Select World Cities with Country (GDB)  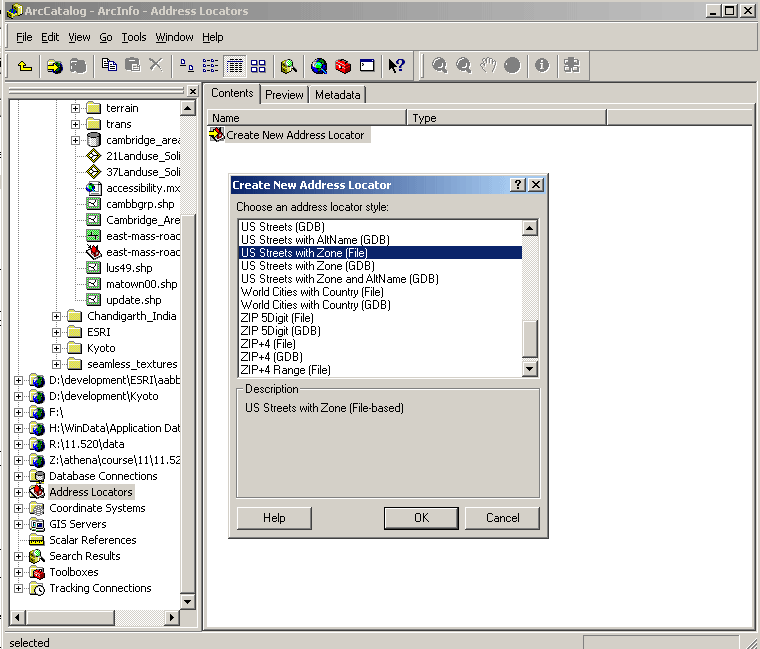point(316,305)
